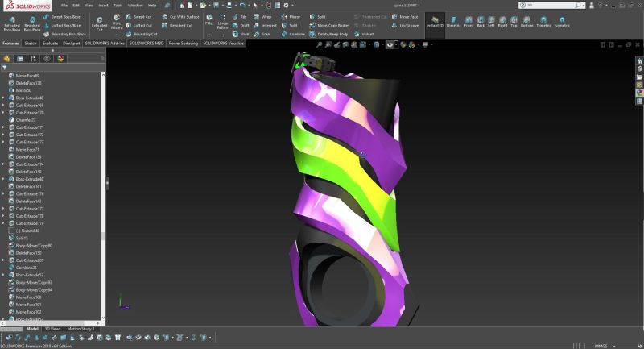The width and height of the screenshot is (644, 349).
Task: Choose the Revolved Cut tool
Action: tap(177, 26)
